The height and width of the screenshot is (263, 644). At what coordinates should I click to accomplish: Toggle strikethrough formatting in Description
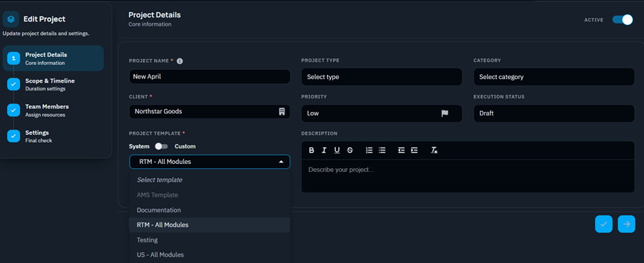tap(350, 150)
